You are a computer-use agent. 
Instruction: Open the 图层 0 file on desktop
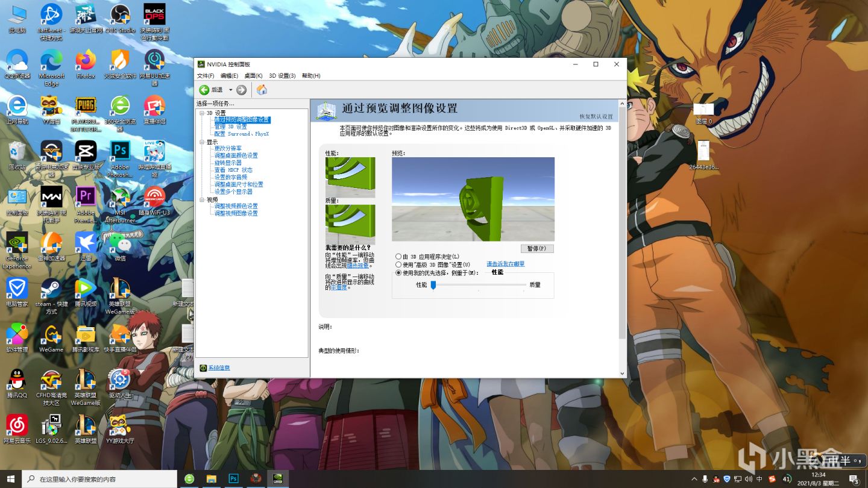point(703,113)
